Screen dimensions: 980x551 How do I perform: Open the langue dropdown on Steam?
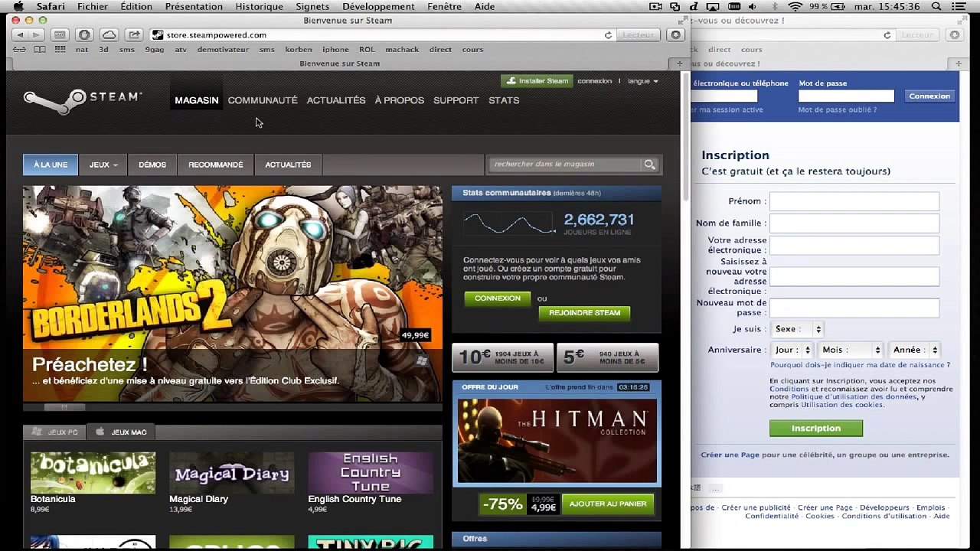pyautogui.click(x=643, y=81)
